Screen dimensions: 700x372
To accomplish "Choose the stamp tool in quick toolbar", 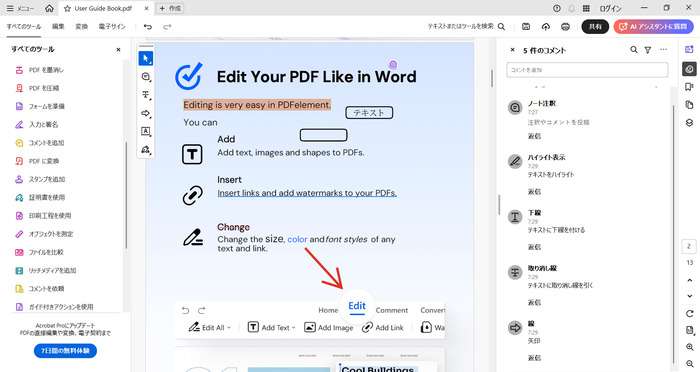I will [x=146, y=150].
